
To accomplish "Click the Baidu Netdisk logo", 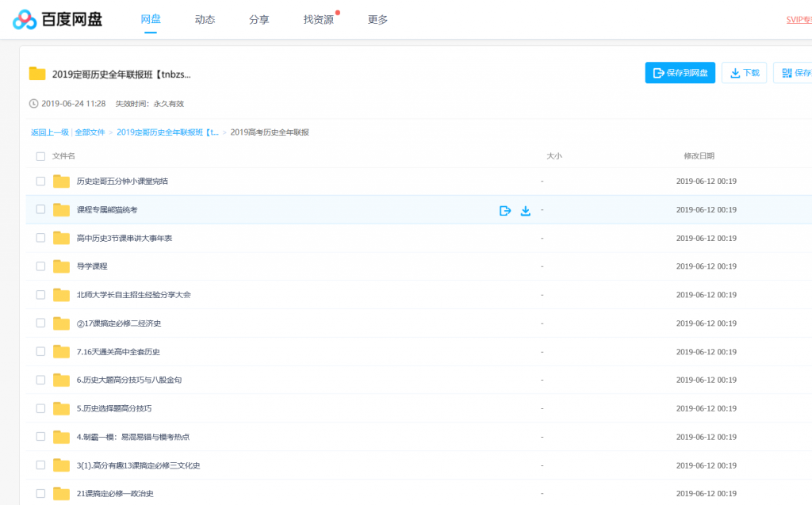I will (57, 20).
